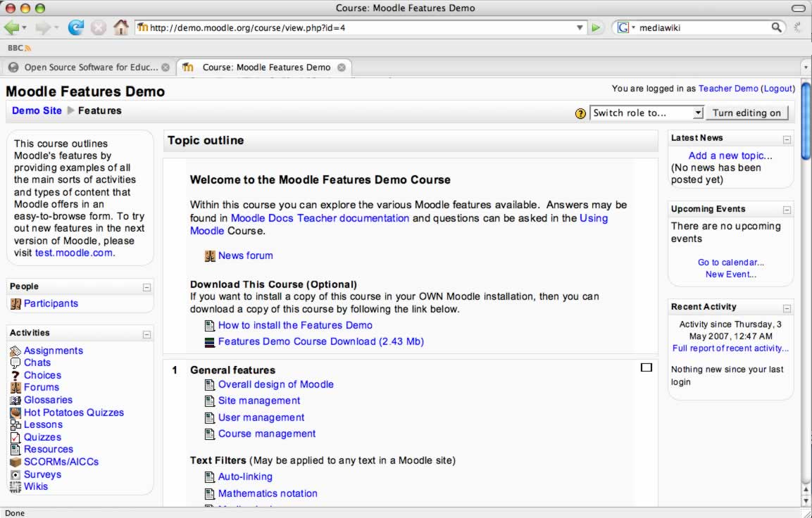Click the Resources document icon
Screen dimensions: 812x518
pyautogui.click(x=15, y=450)
